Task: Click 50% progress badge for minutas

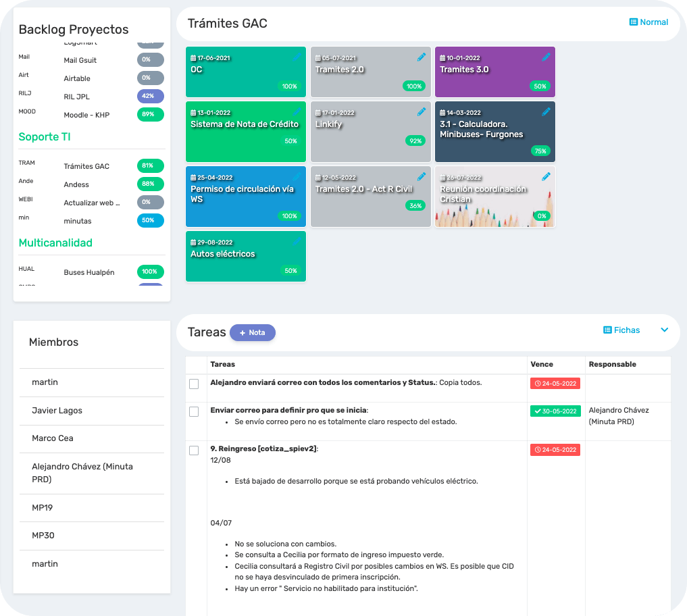Action: click(150, 220)
